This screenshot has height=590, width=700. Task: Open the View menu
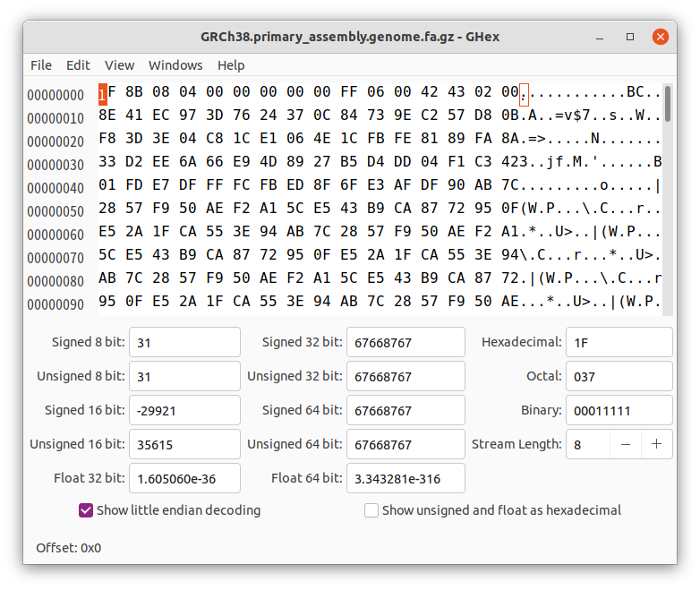point(119,65)
